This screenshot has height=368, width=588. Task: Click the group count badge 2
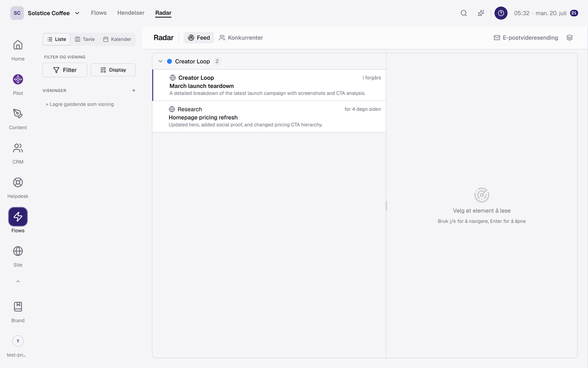217,61
